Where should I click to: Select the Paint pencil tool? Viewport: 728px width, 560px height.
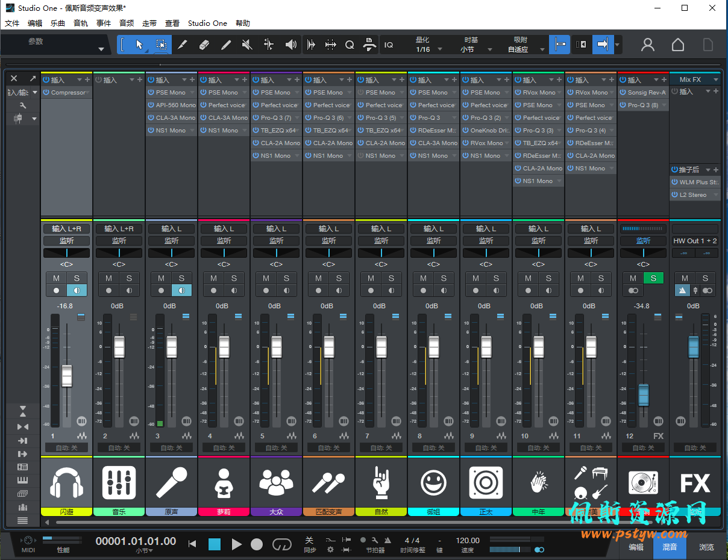226,45
